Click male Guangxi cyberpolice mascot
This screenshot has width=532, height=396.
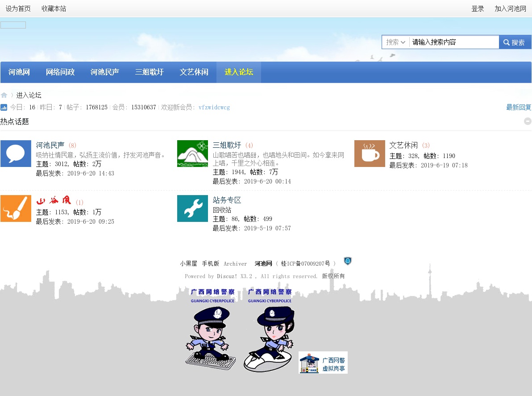pyautogui.click(x=212, y=329)
